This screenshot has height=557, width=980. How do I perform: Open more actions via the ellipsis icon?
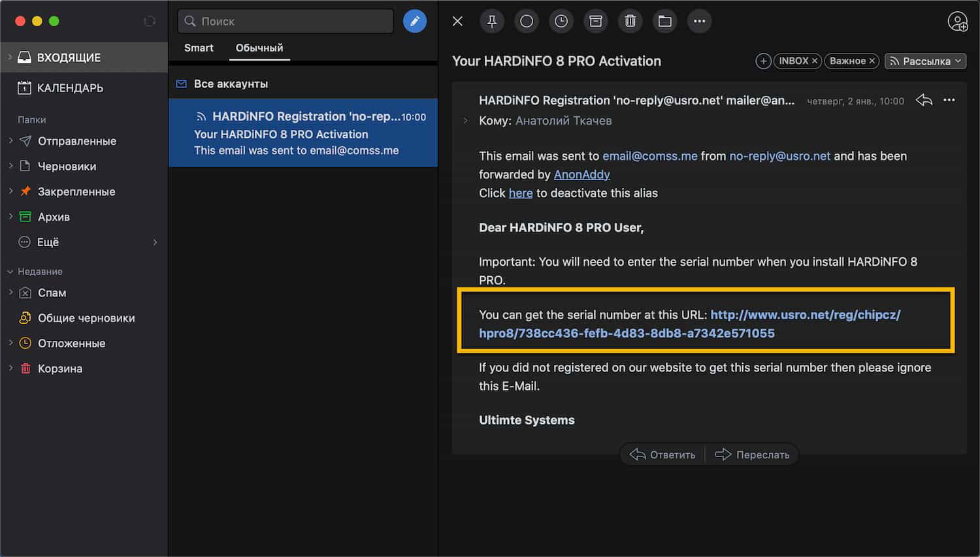699,21
